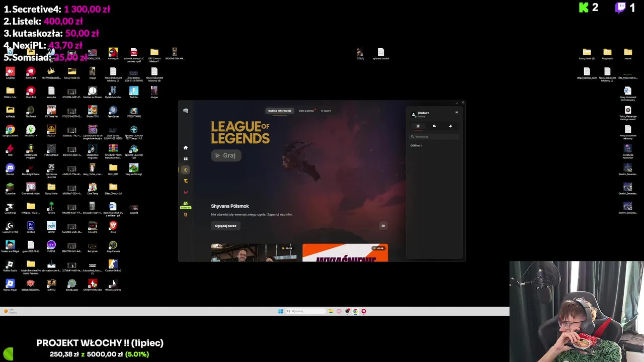The width and height of the screenshot is (644, 362).
Task: Click the j3wburn profile avatar
Action: [414, 114]
